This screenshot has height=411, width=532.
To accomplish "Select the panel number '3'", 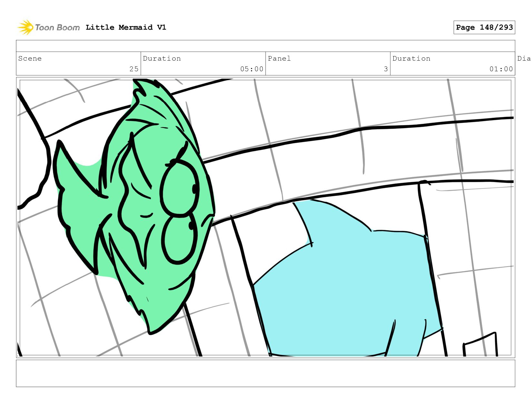I will [x=386, y=69].
